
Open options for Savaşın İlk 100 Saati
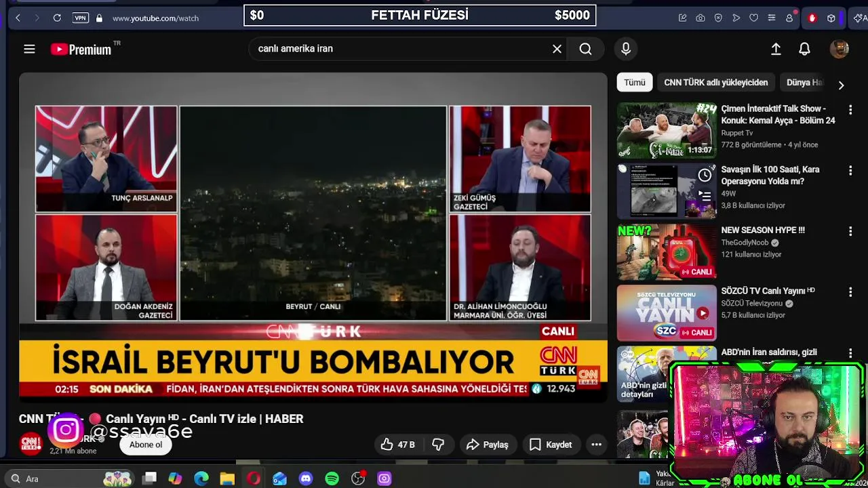850,171
